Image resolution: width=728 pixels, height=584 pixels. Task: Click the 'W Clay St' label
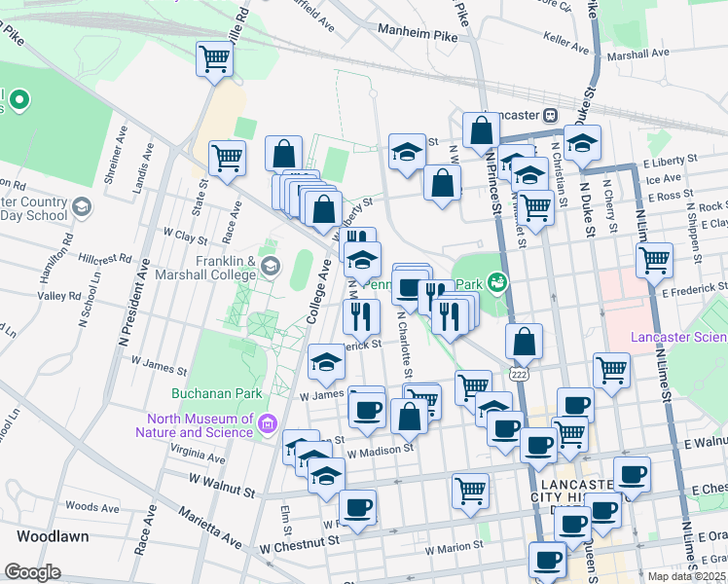coord(185,236)
